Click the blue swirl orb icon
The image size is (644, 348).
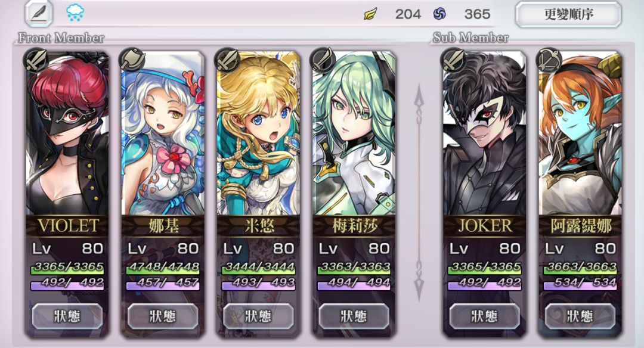[439, 14]
